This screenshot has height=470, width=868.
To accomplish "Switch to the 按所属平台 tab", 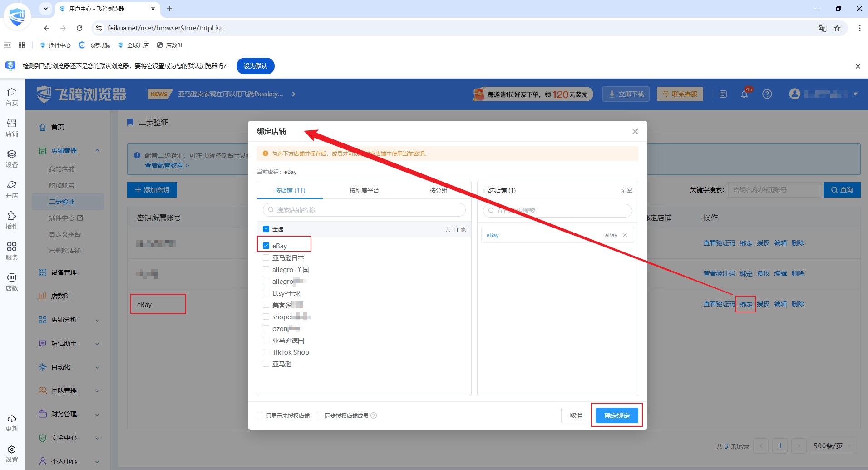I will [364, 190].
